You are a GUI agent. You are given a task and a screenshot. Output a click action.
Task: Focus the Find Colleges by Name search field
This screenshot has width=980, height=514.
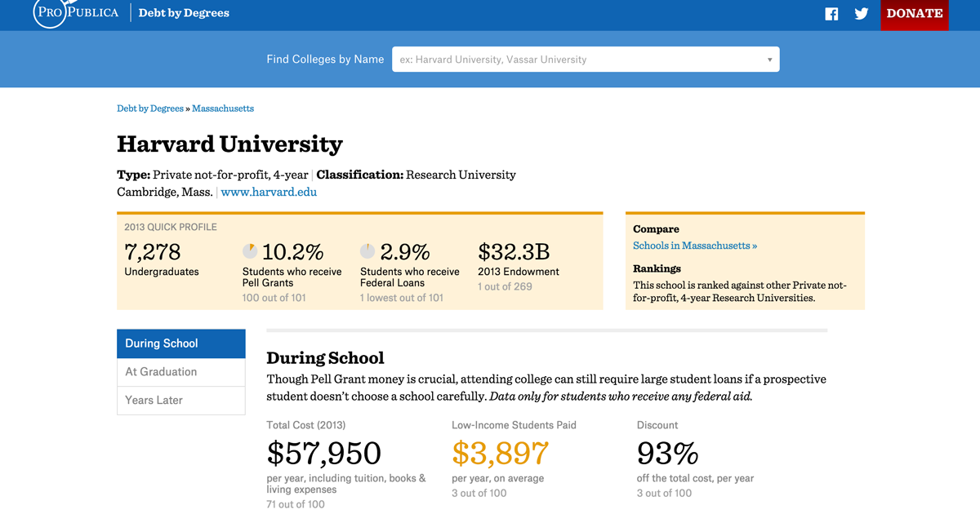pyautogui.click(x=586, y=59)
